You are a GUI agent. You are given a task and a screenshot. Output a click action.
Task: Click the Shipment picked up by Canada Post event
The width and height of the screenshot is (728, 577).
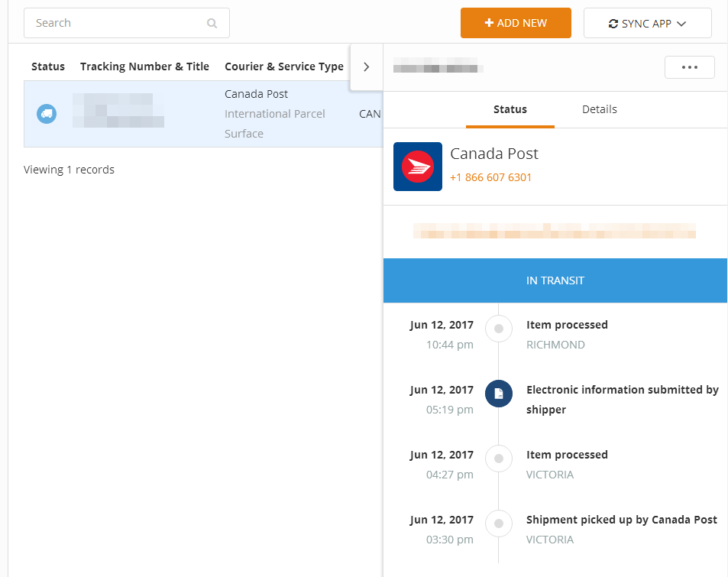pos(622,520)
